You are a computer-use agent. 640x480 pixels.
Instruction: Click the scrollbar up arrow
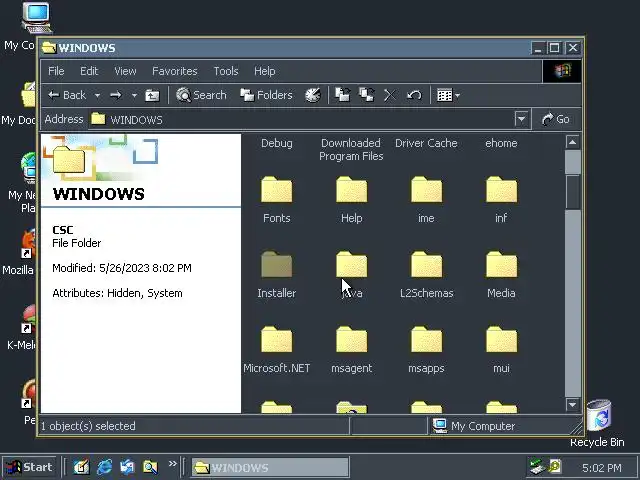(573, 142)
